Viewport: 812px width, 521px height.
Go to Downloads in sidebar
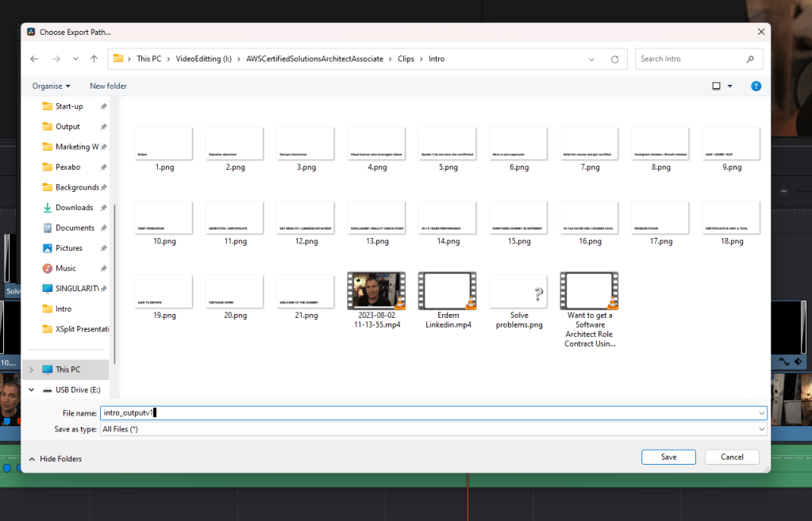74,207
